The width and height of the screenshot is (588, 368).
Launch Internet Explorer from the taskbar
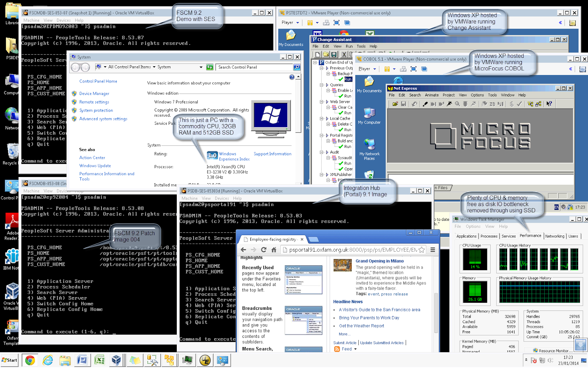[48, 360]
